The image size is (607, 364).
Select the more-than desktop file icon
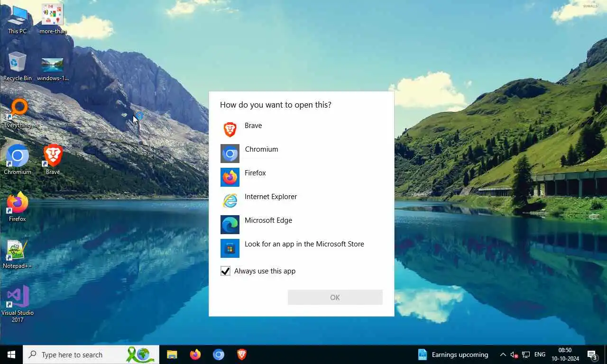53,20
